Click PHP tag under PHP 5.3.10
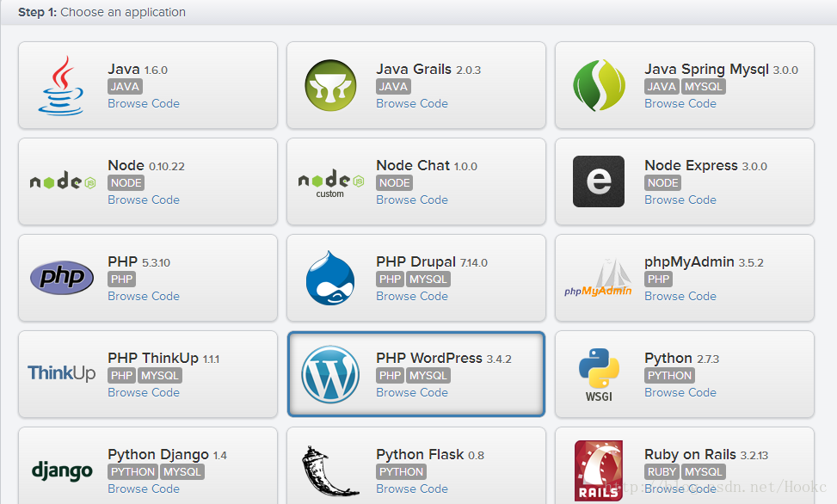 click(121, 279)
